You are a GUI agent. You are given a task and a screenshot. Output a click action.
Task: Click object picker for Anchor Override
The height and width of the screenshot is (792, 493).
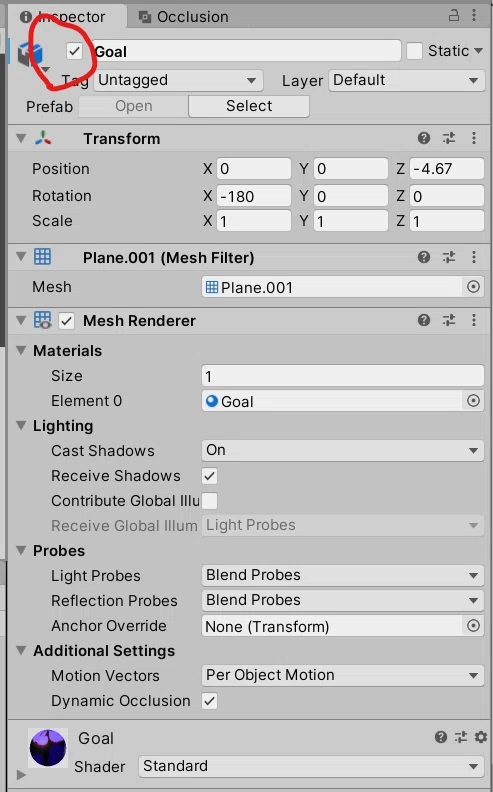(x=473, y=626)
